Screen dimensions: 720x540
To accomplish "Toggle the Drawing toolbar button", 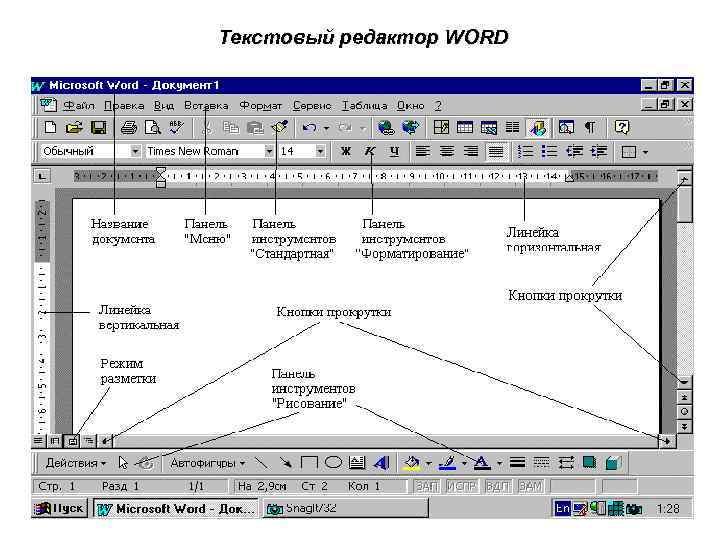I will (537, 128).
